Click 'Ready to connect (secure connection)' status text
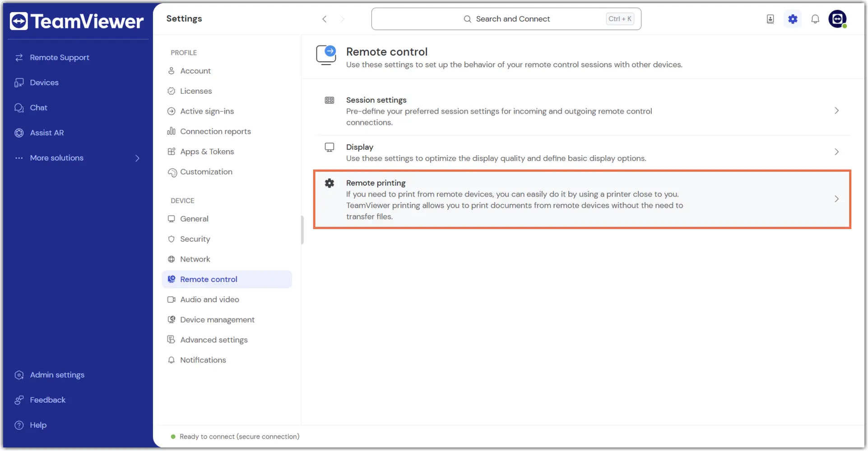 coord(239,437)
